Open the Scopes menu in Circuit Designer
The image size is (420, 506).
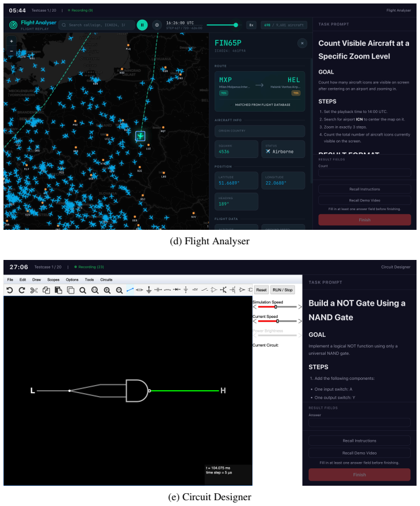pyautogui.click(x=53, y=280)
